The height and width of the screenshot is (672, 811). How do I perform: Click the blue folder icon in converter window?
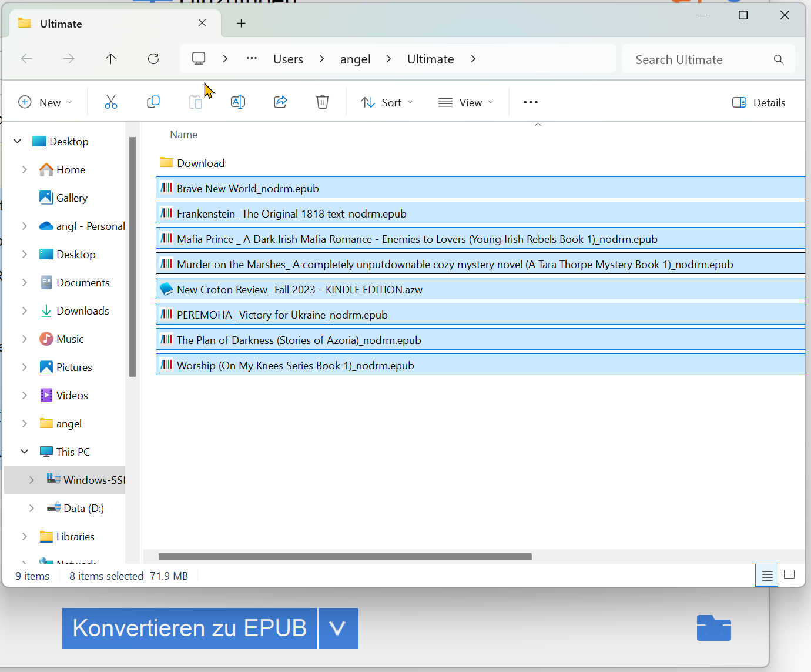[x=714, y=628]
